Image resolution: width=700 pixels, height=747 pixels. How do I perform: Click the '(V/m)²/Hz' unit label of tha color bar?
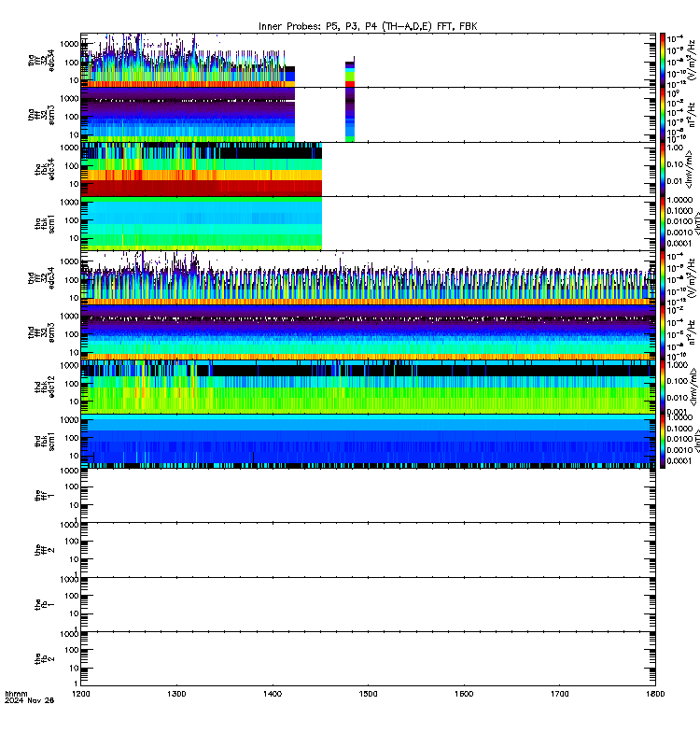pos(693,60)
